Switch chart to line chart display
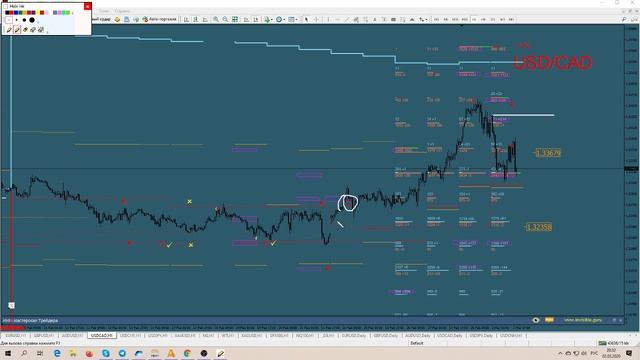Viewport: 640px width, 360px height. point(205,19)
